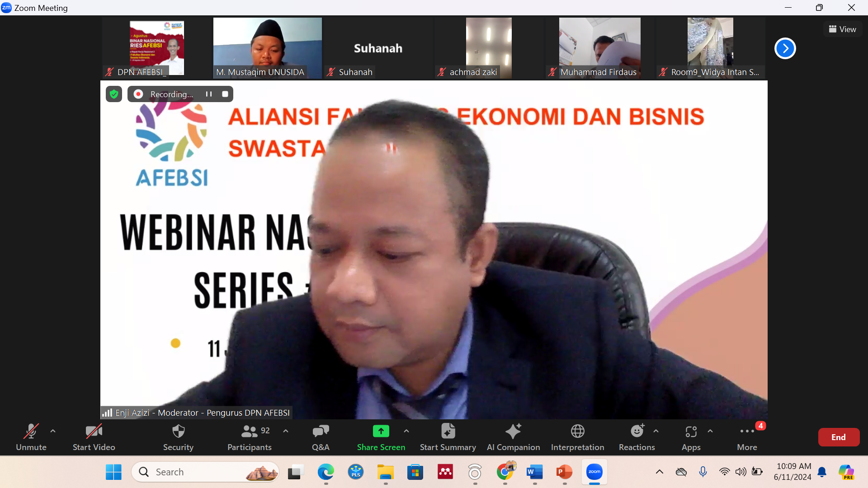Open the Q&A panel

[321, 437]
